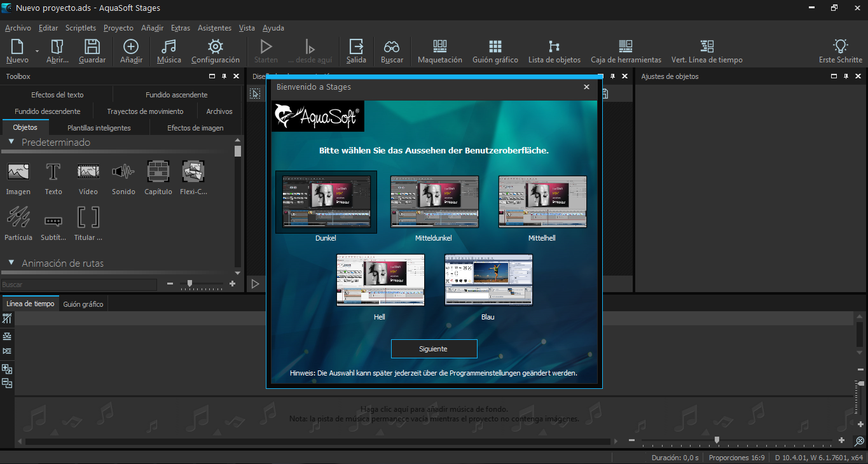Adjust the timeline zoom slider
This screenshot has width=868, height=464.
pos(717,440)
